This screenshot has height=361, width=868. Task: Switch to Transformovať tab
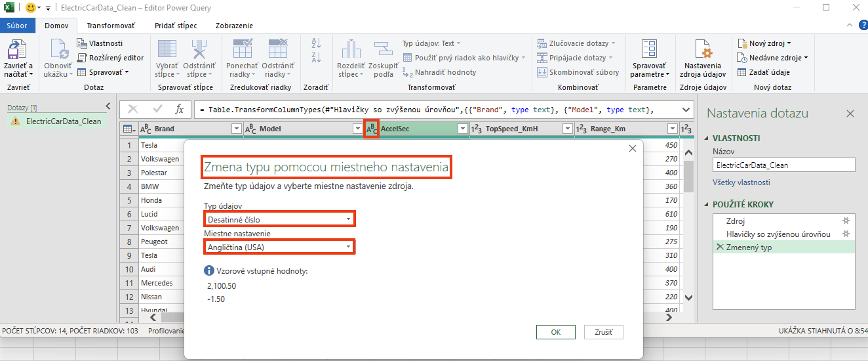tap(111, 26)
